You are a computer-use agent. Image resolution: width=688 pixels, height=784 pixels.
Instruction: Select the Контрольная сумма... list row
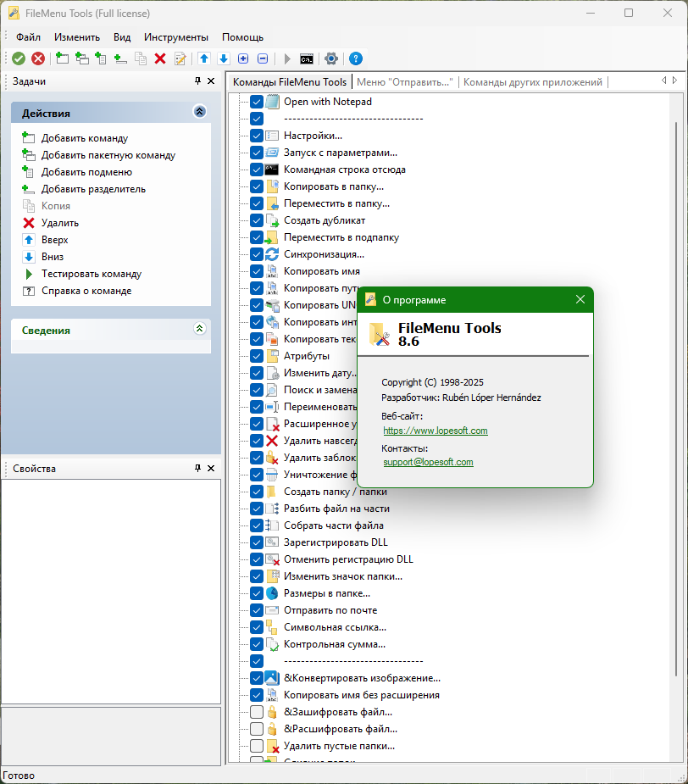coord(335,644)
